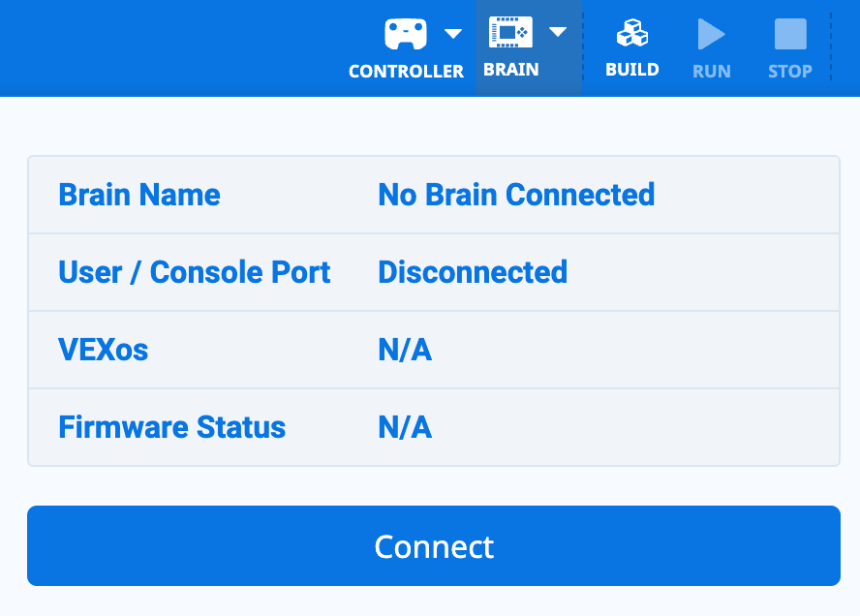Click the User / Console Port row
Screen dimensions: 860x616
[434, 272]
